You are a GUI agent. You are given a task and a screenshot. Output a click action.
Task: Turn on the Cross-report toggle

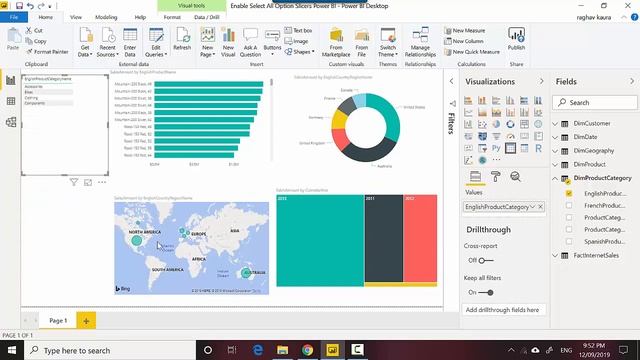(x=486, y=260)
